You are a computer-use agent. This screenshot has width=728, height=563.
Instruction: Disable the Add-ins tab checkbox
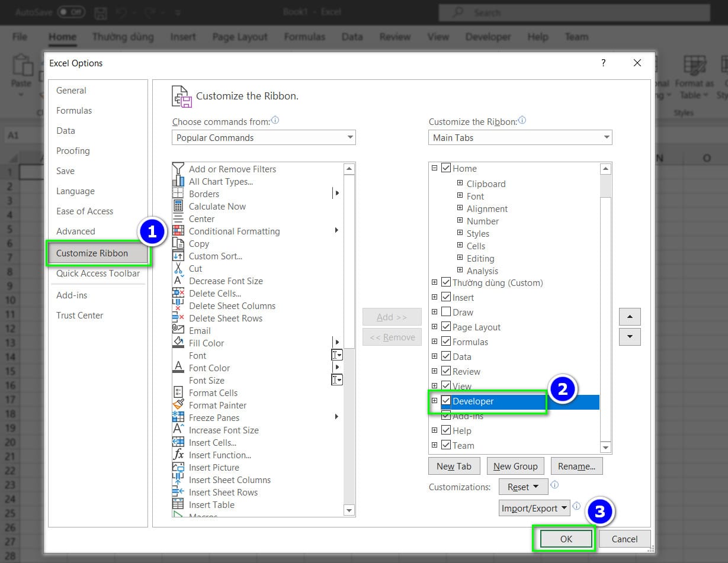point(446,415)
